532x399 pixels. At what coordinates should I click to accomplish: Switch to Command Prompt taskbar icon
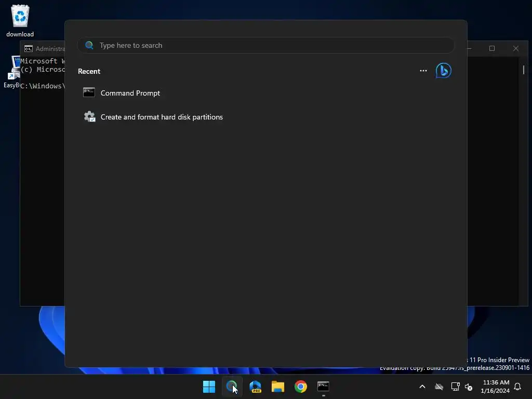tap(323, 387)
